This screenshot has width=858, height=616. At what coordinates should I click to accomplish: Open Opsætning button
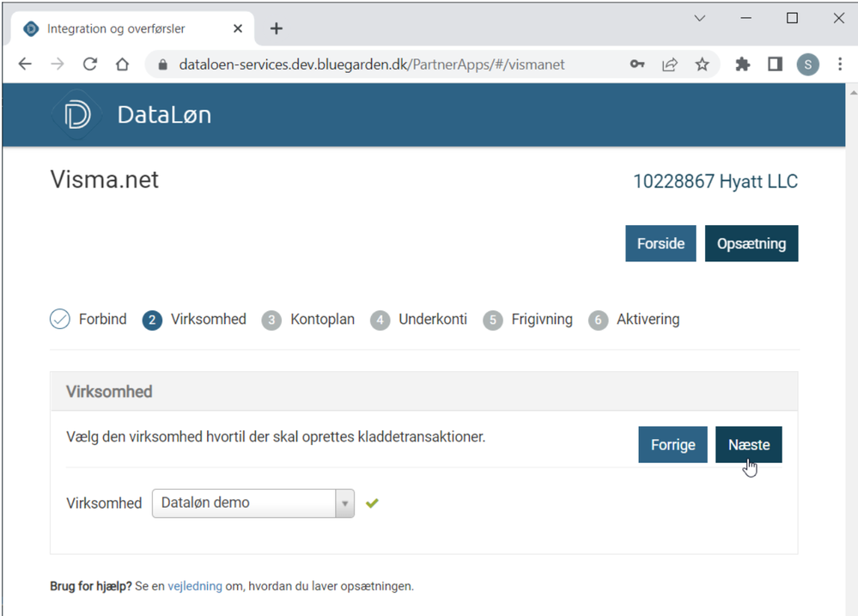pos(752,243)
